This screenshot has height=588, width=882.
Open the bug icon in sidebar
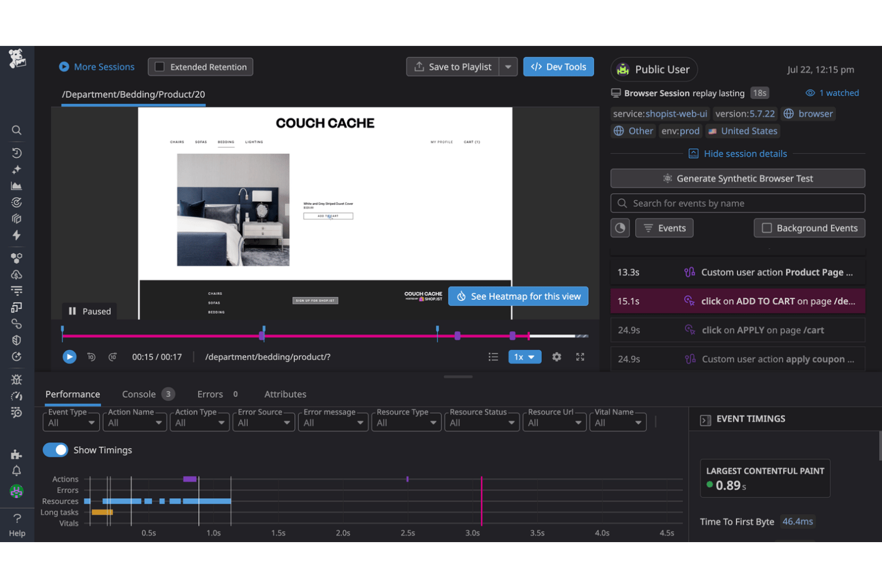click(x=17, y=379)
